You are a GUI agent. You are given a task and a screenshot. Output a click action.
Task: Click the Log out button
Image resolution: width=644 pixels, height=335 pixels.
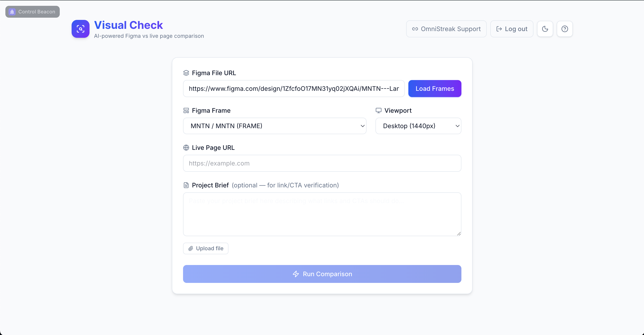(x=512, y=29)
